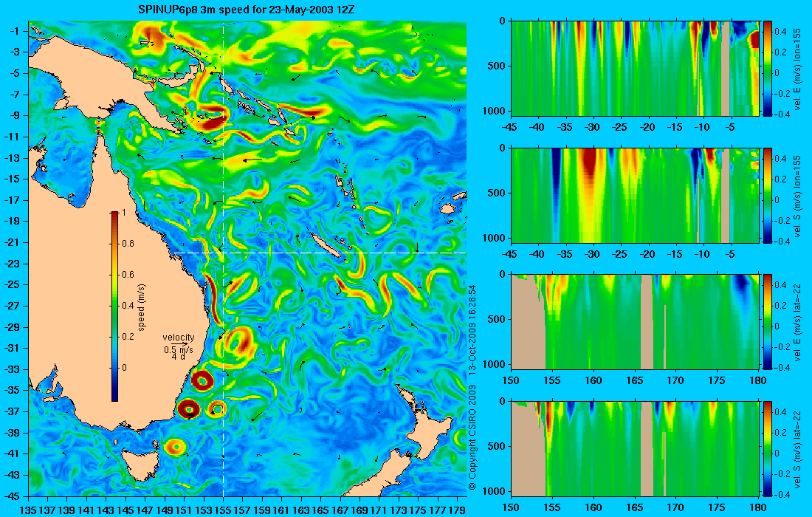This screenshot has height=517, width=812.
Task: Click the "0.6" tick on the speed colorbar
Action: [x=128, y=275]
